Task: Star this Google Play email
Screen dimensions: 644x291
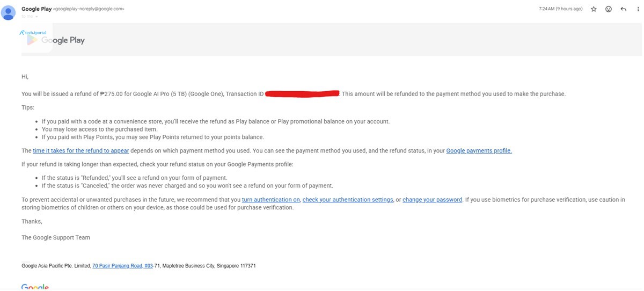Action: point(594,9)
